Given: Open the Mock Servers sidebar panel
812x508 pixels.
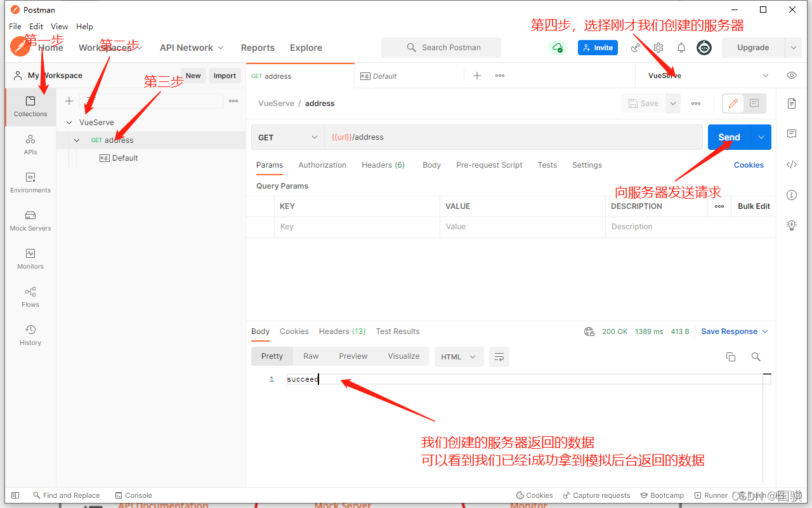Looking at the screenshot, I should [30, 221].
